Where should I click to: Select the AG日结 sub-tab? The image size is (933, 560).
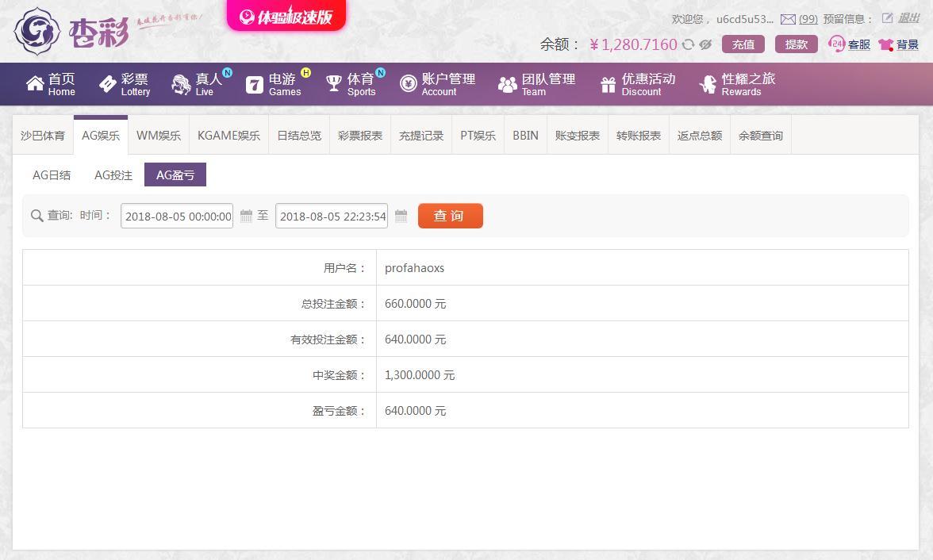[52, 175]
